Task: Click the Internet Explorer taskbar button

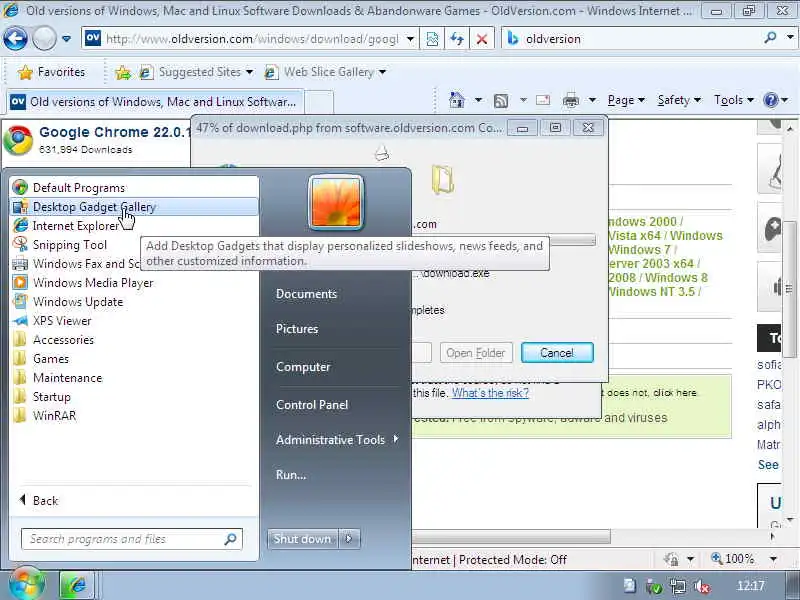Action: pyautogui.click(x=77, y=585)
